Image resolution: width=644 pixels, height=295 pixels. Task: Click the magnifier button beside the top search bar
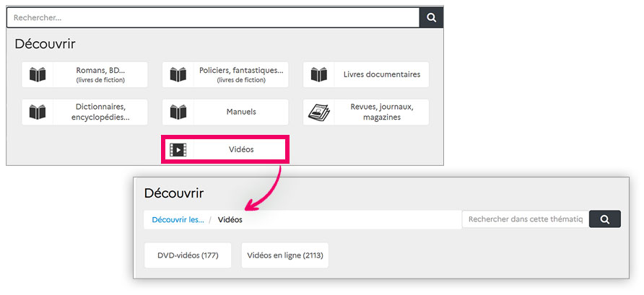coord(431,17)
